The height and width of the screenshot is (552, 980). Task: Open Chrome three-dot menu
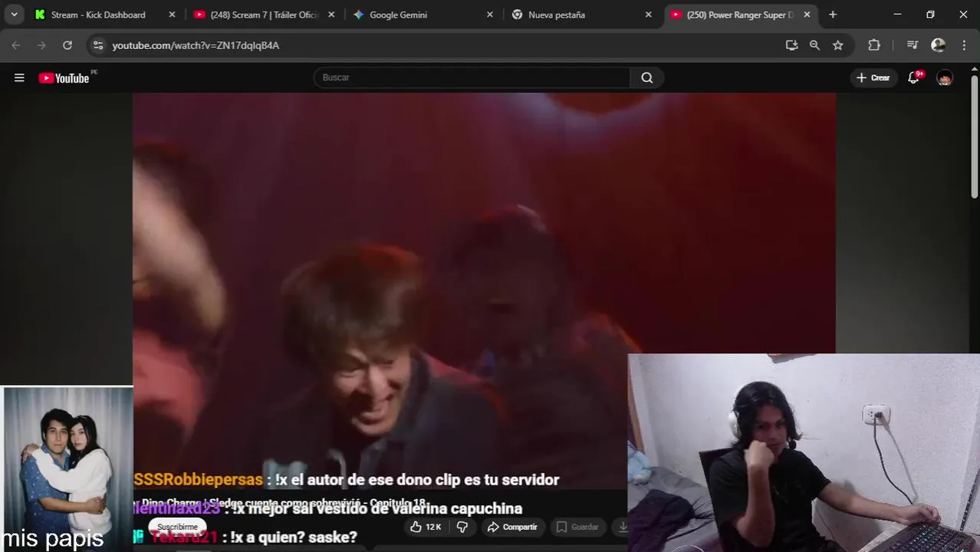point(964,45)
